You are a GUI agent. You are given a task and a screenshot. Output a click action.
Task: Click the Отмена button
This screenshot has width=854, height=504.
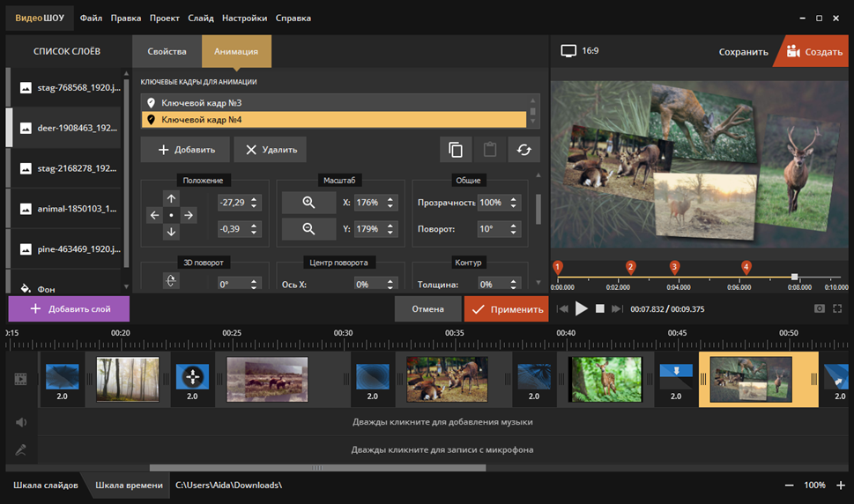click(x=427, y=308)
